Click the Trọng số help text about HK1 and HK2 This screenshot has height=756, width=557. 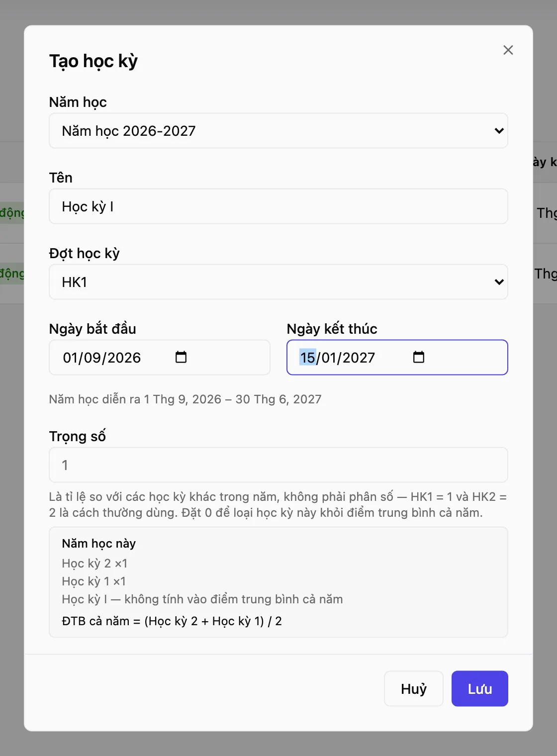click(278, 505)
